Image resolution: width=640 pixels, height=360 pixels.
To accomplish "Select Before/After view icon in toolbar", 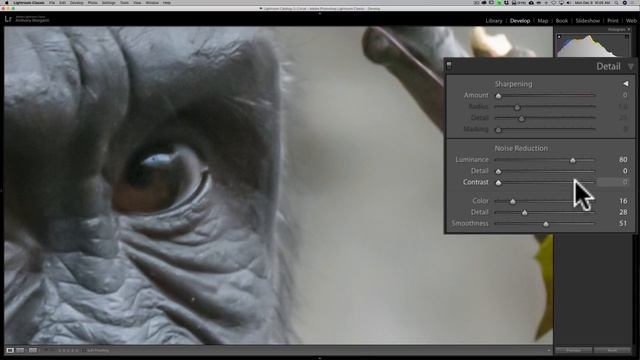I will [x=33, y=350].
